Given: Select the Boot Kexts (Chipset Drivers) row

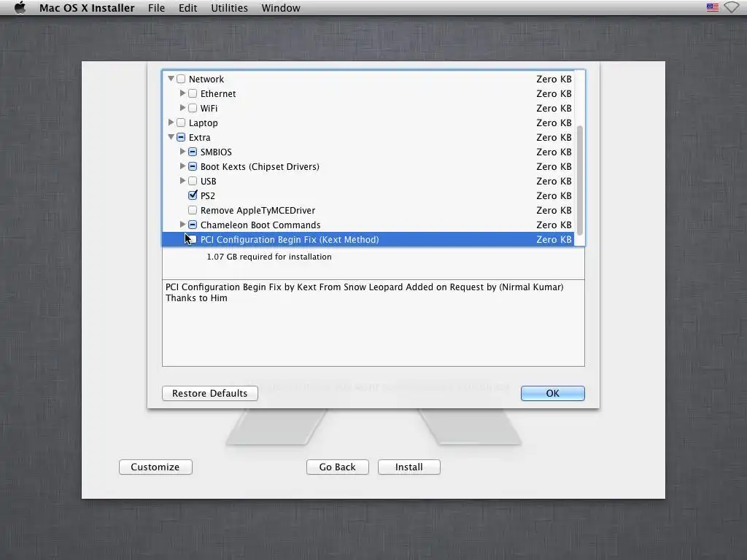Looking at the screenshot, I should tap(368, 167).
